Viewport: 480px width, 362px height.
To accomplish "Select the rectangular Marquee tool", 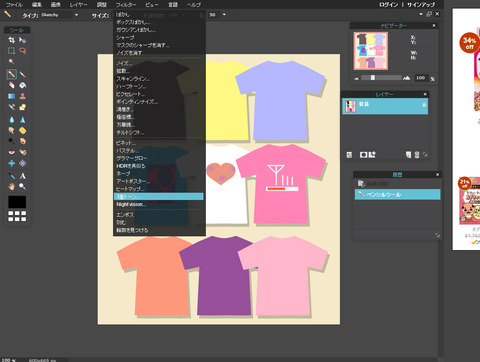I will [x=12, y=51].
